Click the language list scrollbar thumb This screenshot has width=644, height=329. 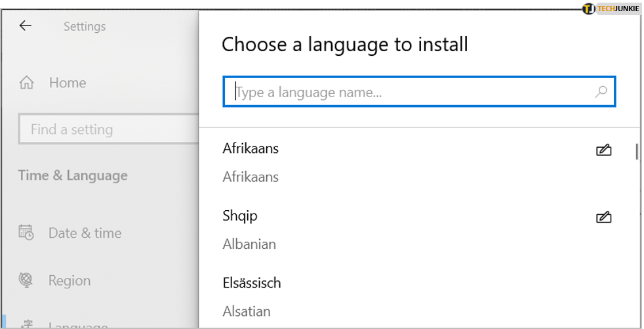(x=637, y=151)
